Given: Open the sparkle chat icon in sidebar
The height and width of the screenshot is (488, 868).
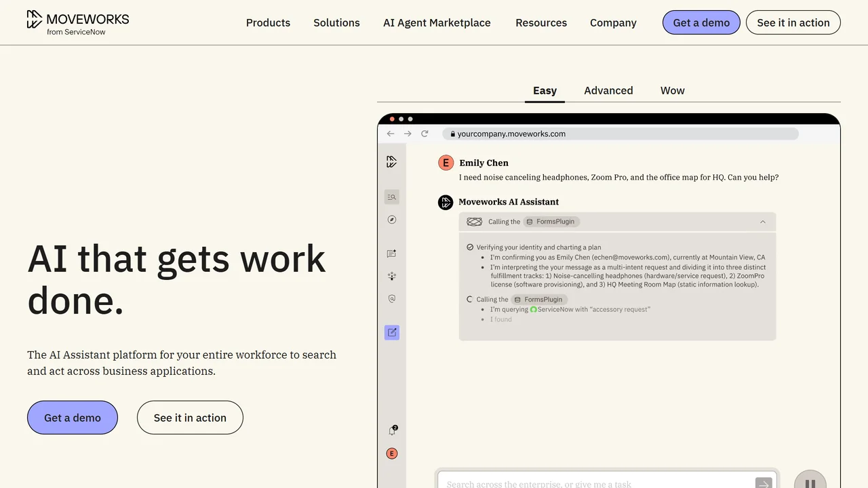Looking at the screenshot, I should [391, 253].
